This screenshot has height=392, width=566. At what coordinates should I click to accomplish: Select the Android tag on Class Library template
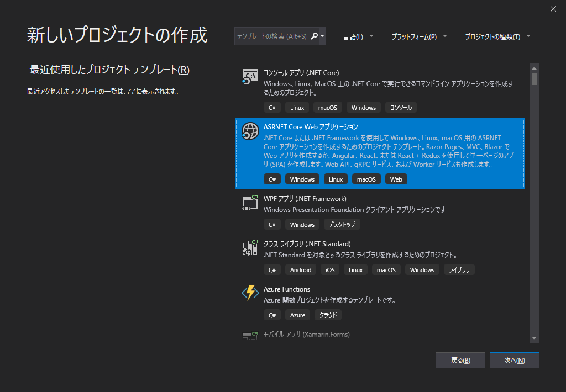[x=300, y=269]
